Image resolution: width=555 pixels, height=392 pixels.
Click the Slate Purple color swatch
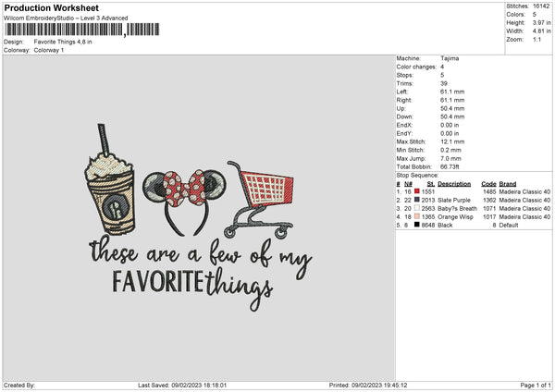[x=416, y=200]
